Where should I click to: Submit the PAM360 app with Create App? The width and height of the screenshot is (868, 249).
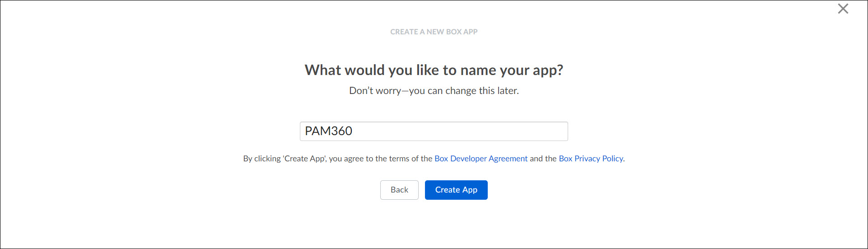pyautogui.click(x=456, y=190)
